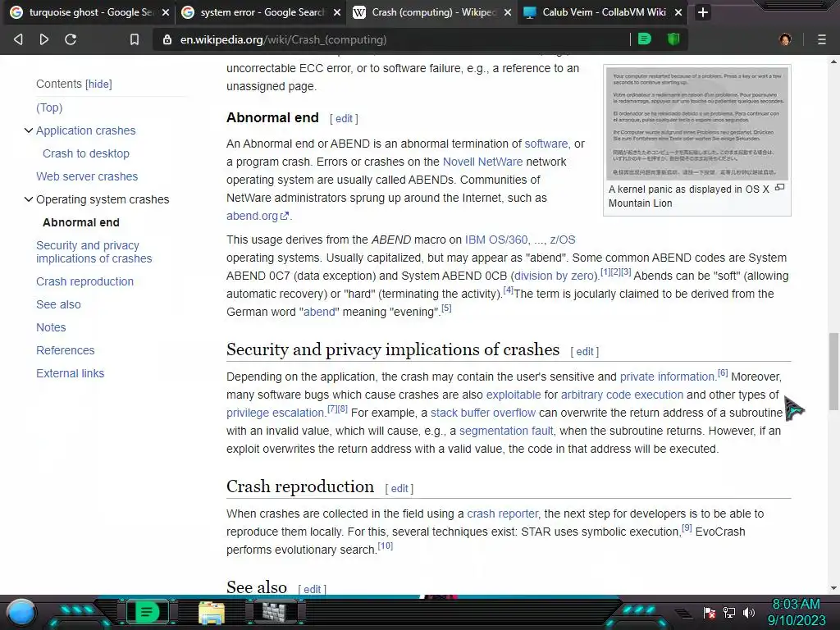Go back with the browser back arrow
This screenshot has height=630, width=840.
(18, 39)
